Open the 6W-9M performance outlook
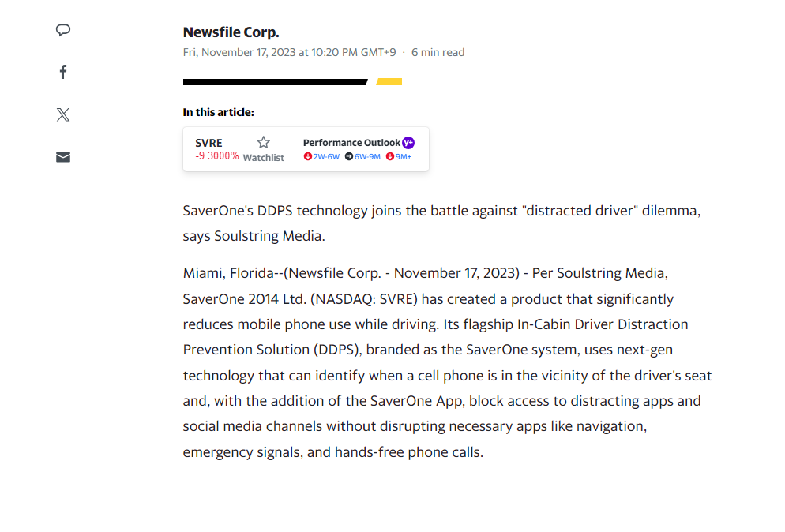Screen dimensions: 785x532 tap(367, 157)
